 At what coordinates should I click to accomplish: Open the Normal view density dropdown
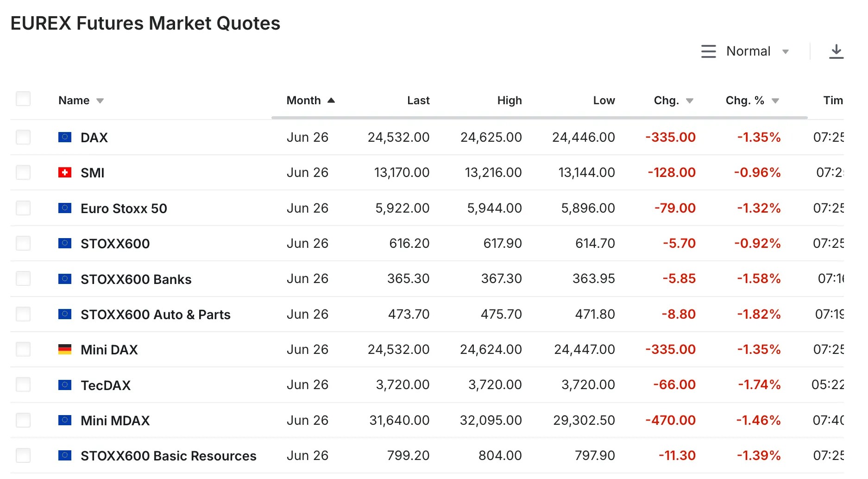click(x=757, y=51)
